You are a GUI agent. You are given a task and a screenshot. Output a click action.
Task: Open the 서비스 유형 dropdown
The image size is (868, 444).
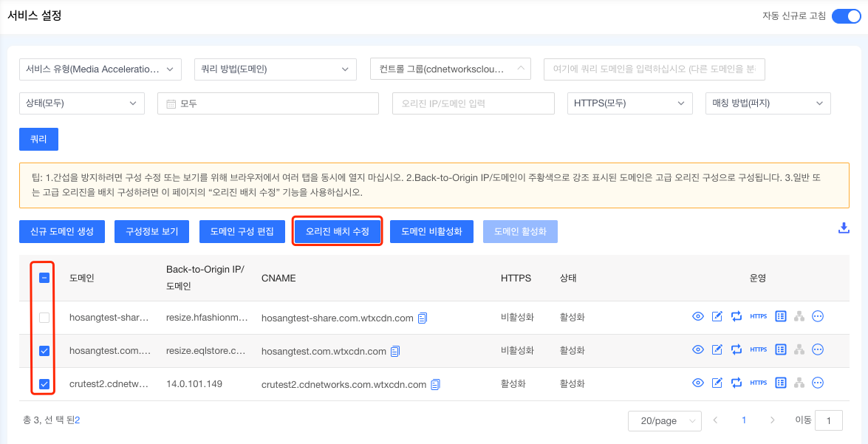point(100,69)
